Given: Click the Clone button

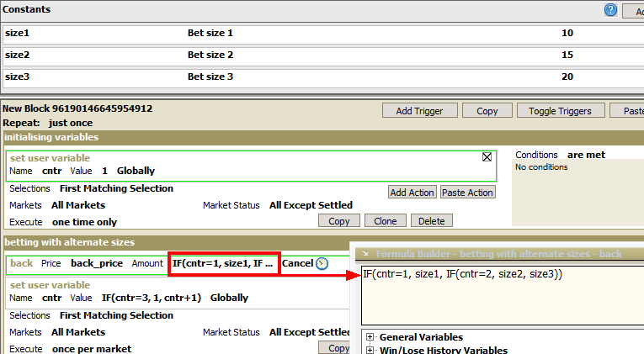Looking at the screenshot, I should click(x=386, y=220).
